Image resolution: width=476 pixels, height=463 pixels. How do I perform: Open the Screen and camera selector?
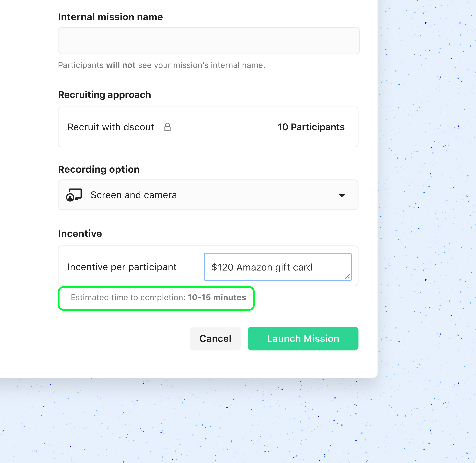208,195
